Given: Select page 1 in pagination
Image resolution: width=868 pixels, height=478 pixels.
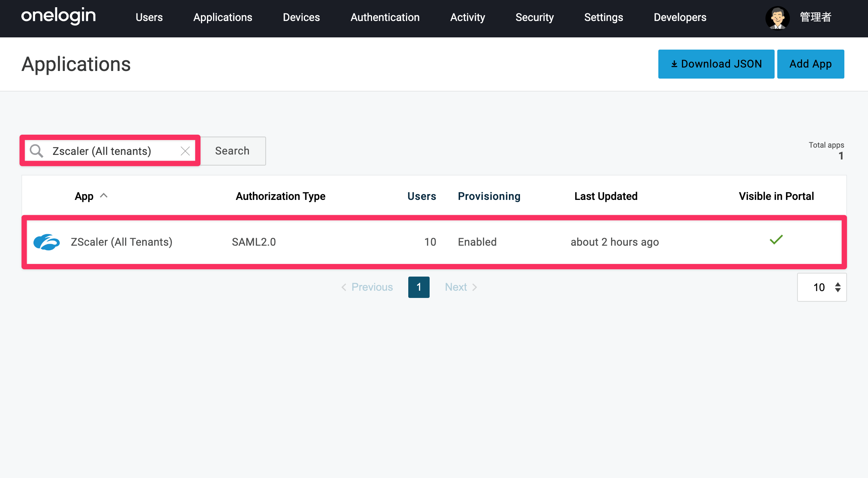Looking at the screenshot, I should [419, 287].
